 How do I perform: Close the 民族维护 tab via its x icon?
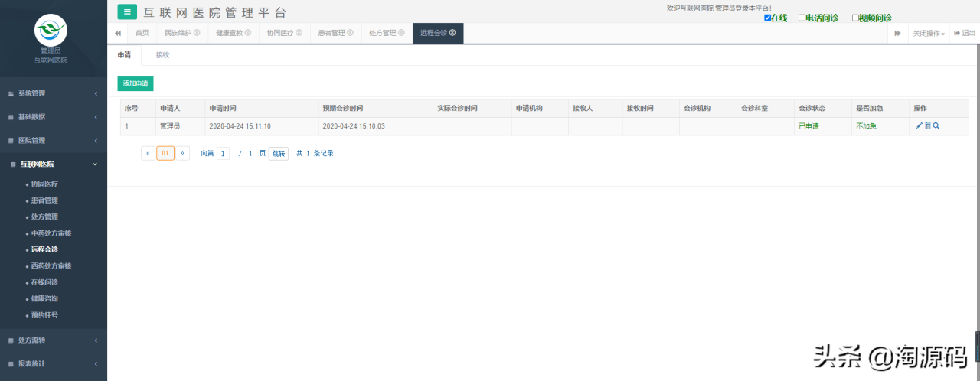click(x=197, y=33)
